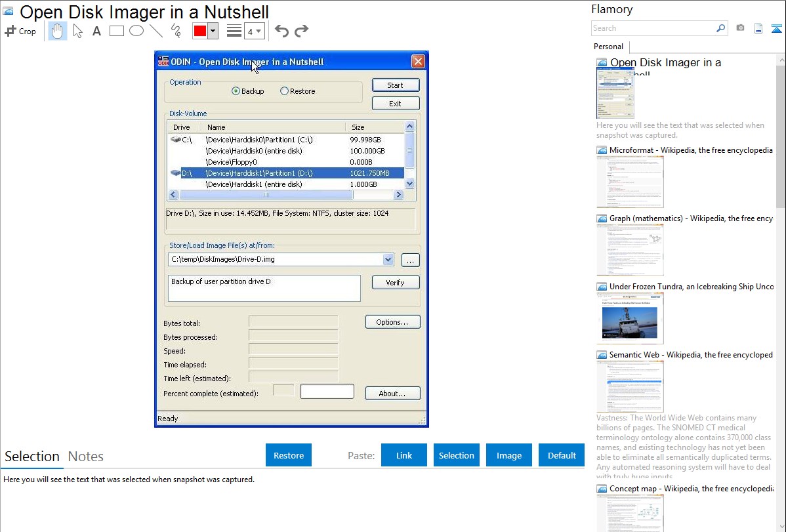Select the Backup operation radio button
Screen dimensions: 786x532
pyautogui.click(x=236, y=91)
